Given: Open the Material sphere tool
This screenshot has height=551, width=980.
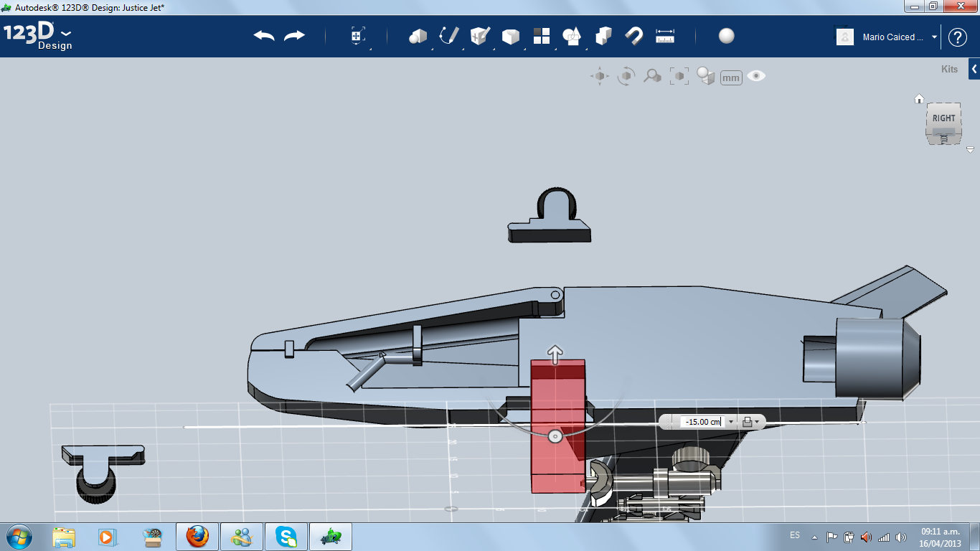Looking at the screenshot, I should [x=727, y=36].
